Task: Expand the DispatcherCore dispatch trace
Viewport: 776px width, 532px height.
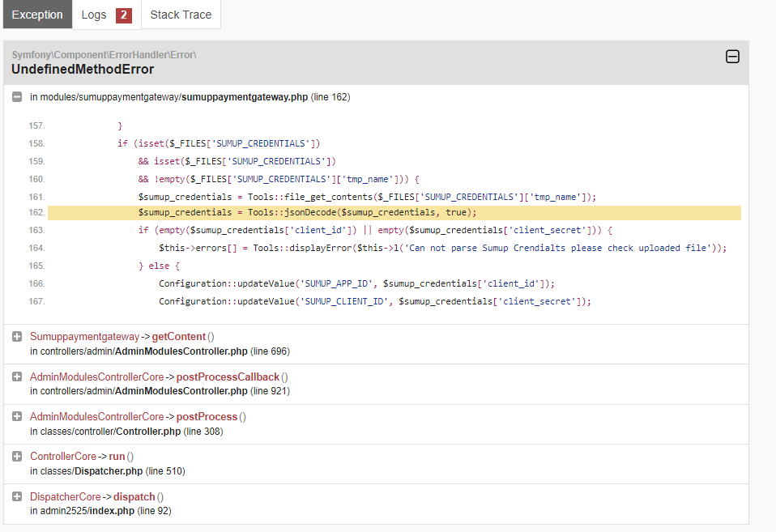Action: point(17,496)
